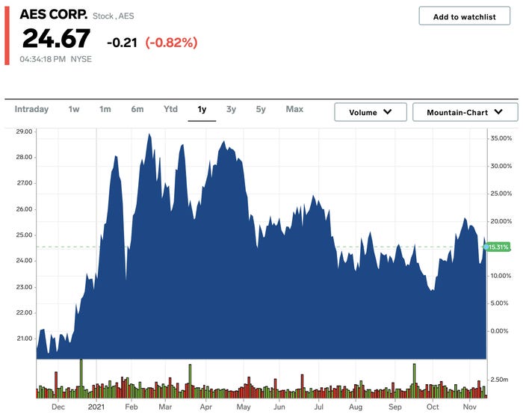Screen dimensions: 523x420
Task: Switch to the Intraday tab
Action: coord(31,109)
